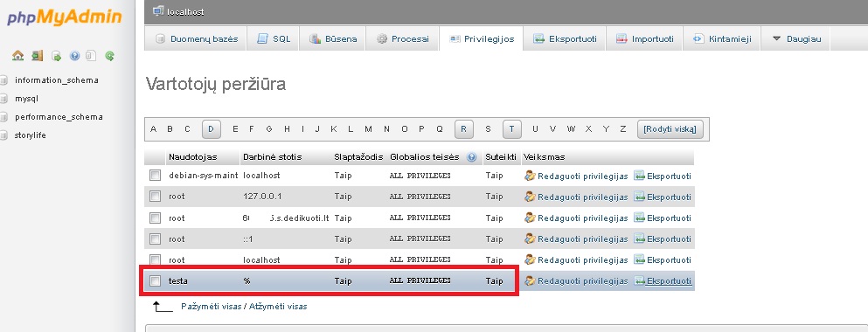Open the query window icon

pyautogui.click(x=56, y=55)
